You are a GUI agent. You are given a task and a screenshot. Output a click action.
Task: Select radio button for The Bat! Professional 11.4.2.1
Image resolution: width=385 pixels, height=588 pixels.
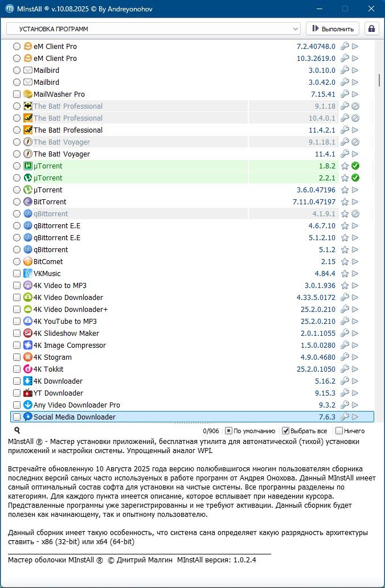click(17, 130)
